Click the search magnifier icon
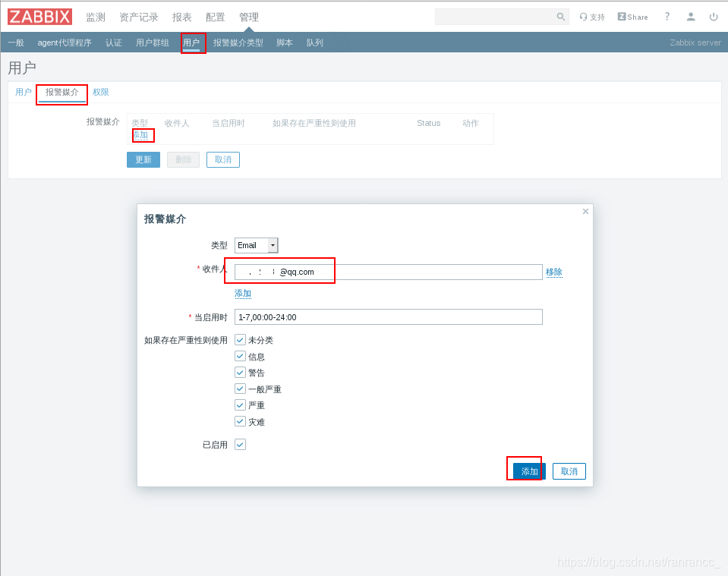This screenshot has height=576, width=728. click(x=561, y=17)
